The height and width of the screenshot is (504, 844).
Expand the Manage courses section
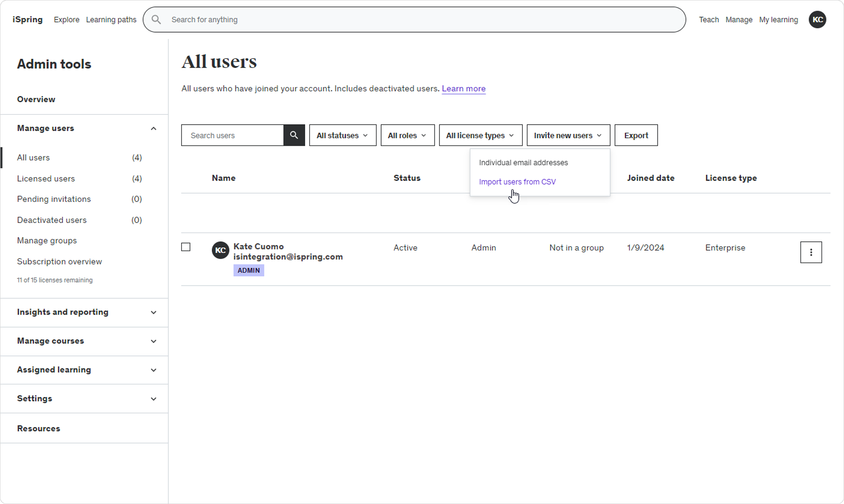coord(153,341)
